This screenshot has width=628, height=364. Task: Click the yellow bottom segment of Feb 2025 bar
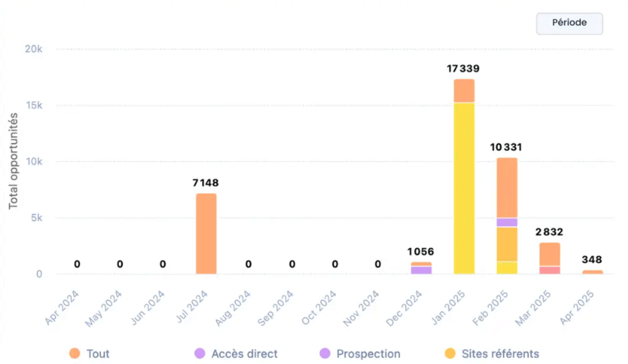(507, 268)
